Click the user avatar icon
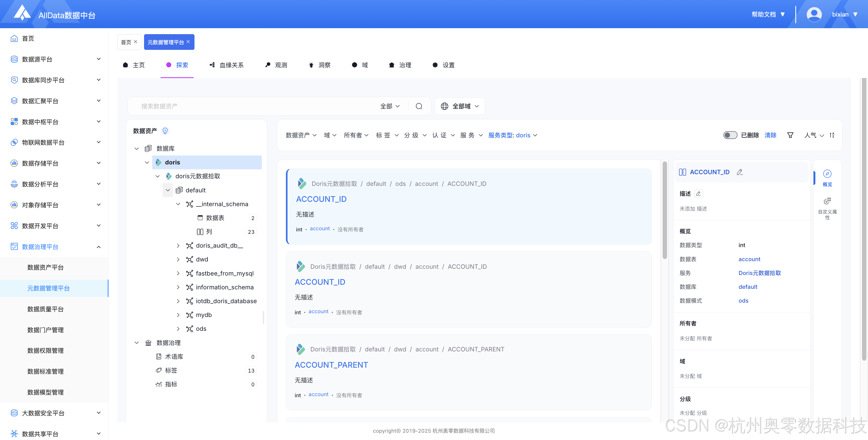 814,14
